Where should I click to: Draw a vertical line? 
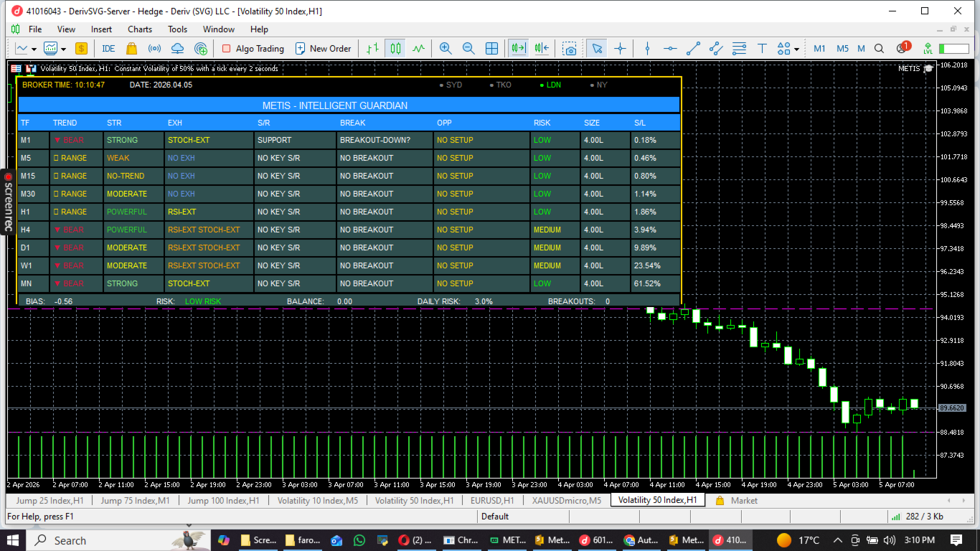point(647,49)
